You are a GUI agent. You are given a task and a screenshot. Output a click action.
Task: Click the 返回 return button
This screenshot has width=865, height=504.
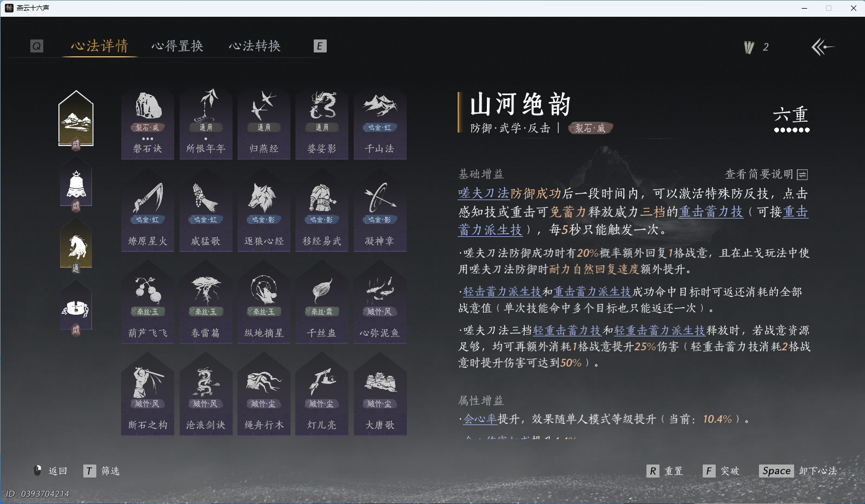[x=51, y=471]
